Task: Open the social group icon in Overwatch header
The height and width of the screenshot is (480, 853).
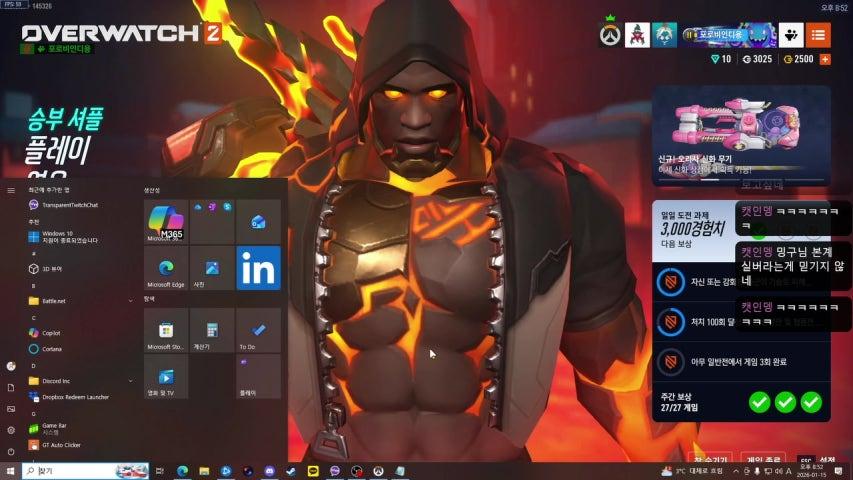Action: pos(791,35)
